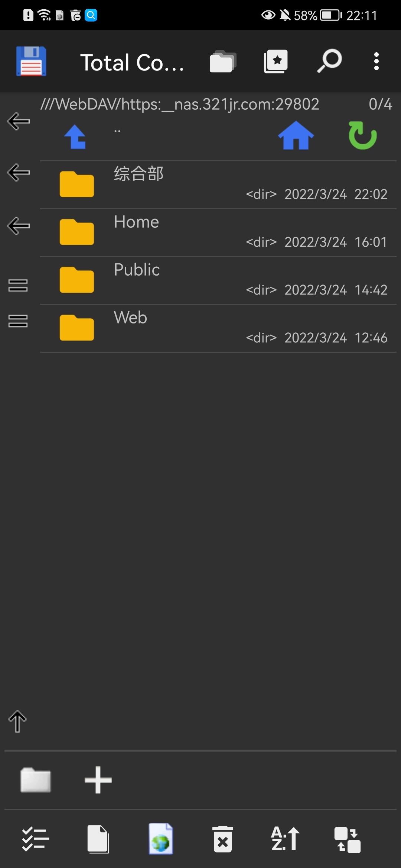This screenshot has height=868, width=401.
Task: Go to home folder via blue house icon
Action: coord(296,135)
